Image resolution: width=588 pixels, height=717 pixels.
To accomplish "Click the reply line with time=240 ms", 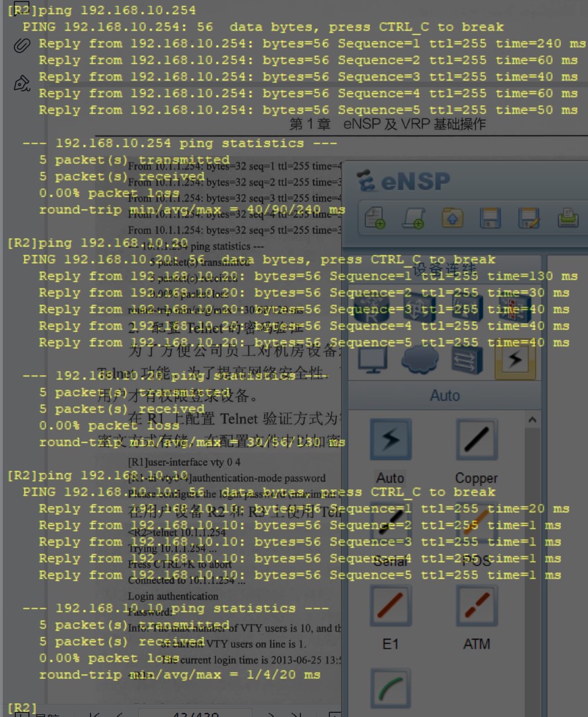I will (312, 44).
